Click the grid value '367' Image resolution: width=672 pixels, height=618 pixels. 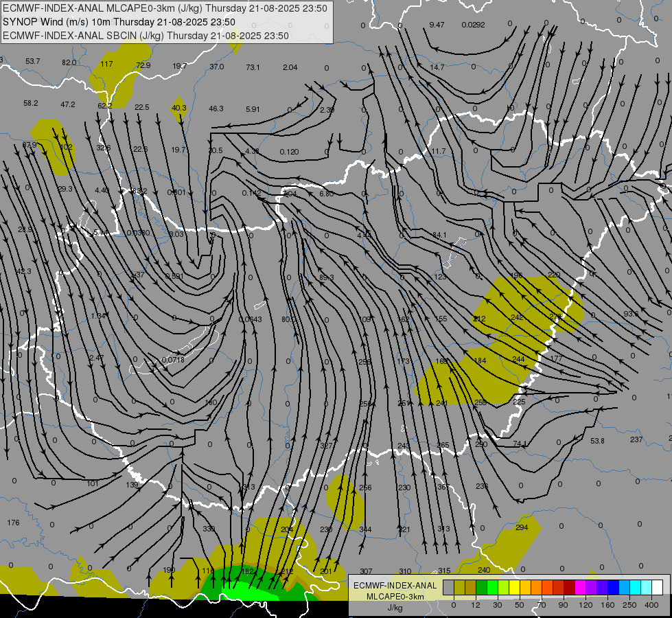(443, 487)
